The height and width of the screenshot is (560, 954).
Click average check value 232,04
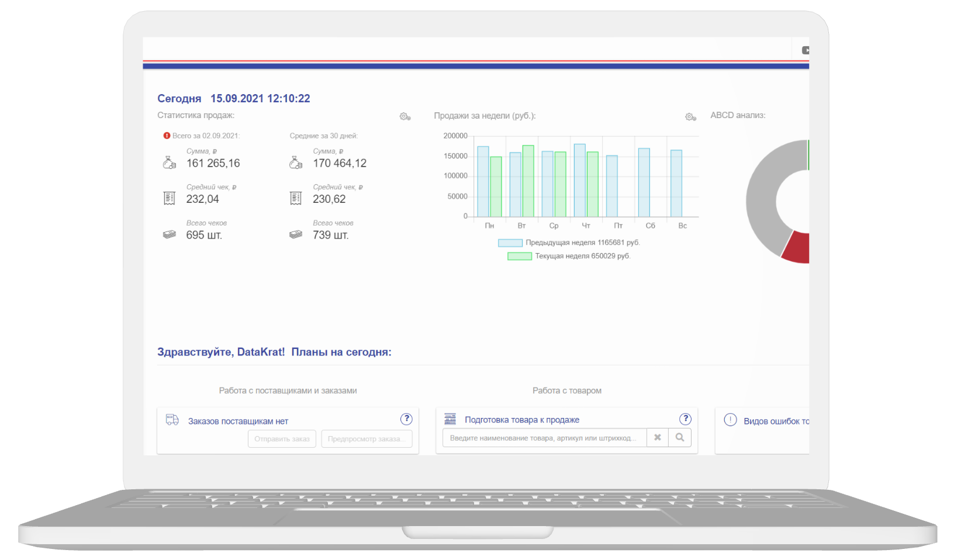click(x=203, y=199)
